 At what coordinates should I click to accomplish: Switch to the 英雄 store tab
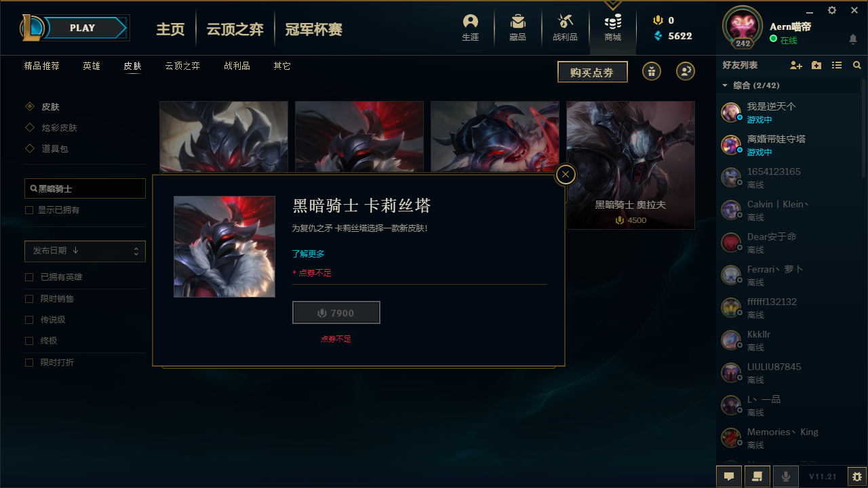click(x=92, y=66)
